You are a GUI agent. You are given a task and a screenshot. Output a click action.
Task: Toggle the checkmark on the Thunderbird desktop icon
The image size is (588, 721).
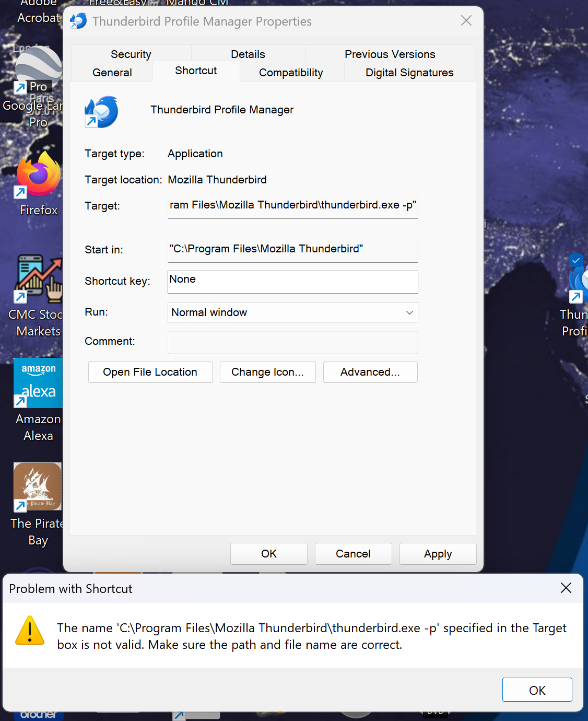point(575,260)
